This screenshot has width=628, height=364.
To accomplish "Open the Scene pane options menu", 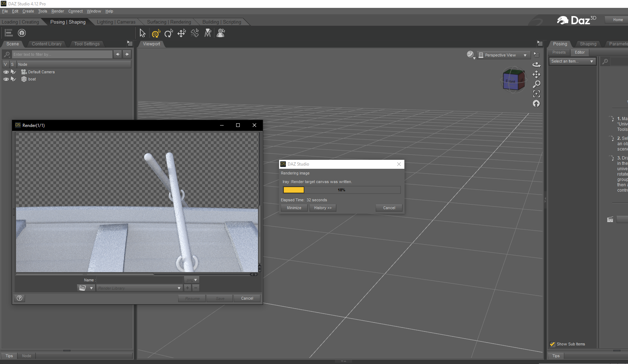I will click(x=130, y=43).
